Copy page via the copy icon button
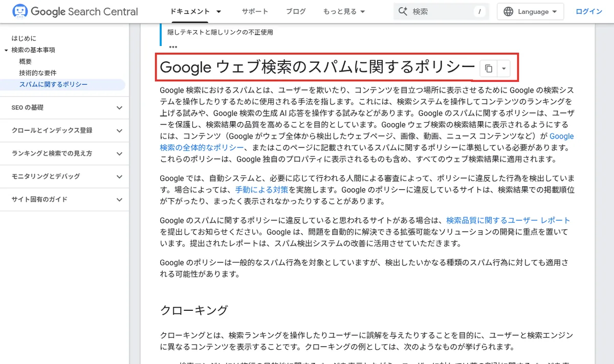614x364 pixels. point(489,68)
